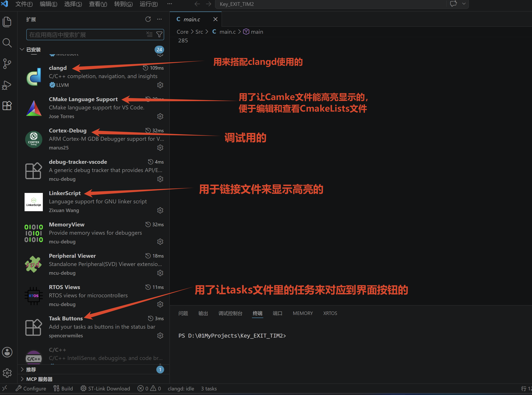Run Configure task in status bar
Image resolution: width=532 pixels, height=395 pixels.
click(31, 388)
